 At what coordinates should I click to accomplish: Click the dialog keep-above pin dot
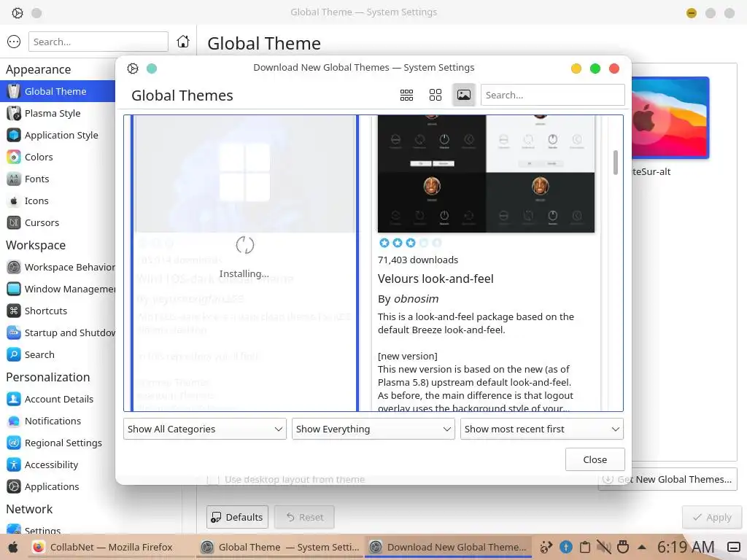click(152, 68)
